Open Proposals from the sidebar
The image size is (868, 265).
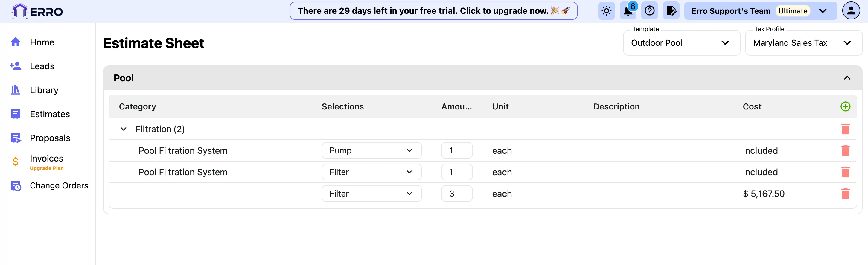50,138
